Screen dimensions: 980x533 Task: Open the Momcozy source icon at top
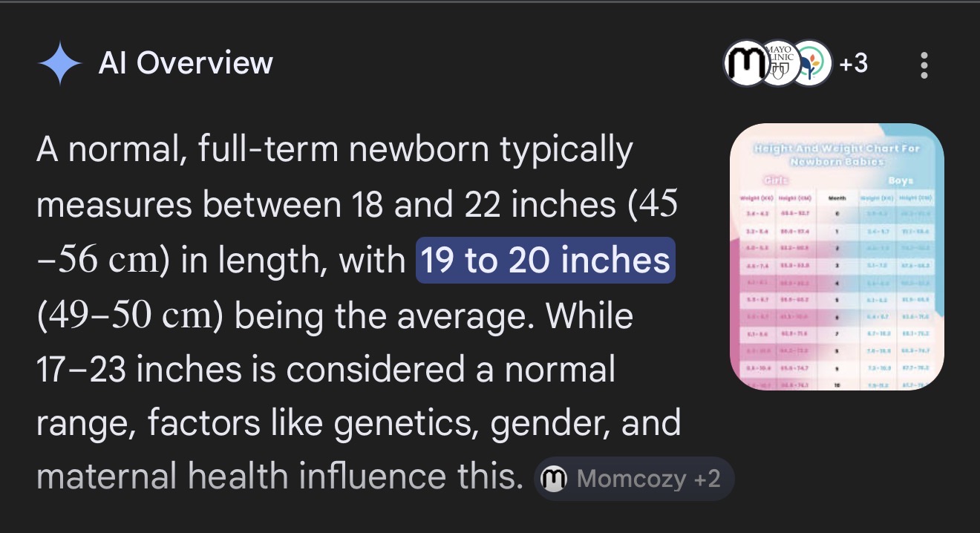coord(745,64)
